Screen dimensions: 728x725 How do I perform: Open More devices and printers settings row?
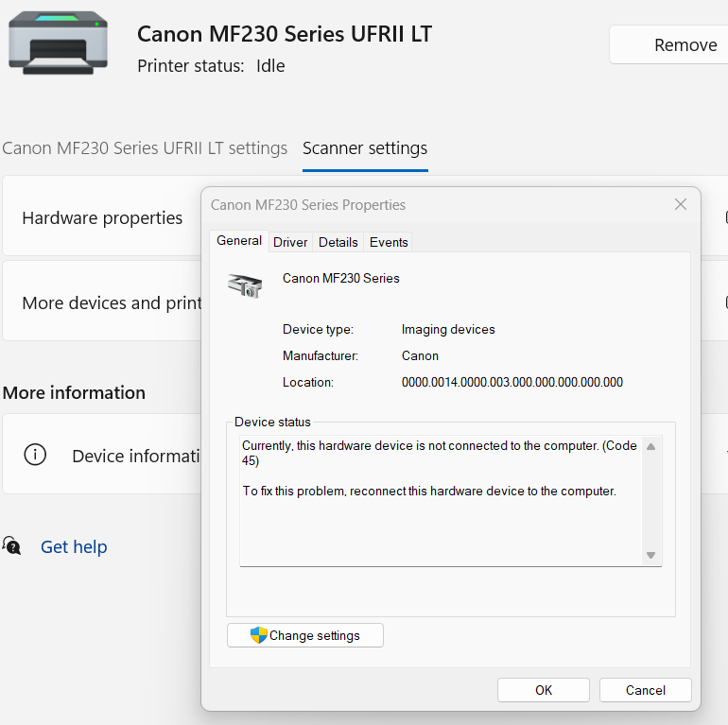click(104, 302)
